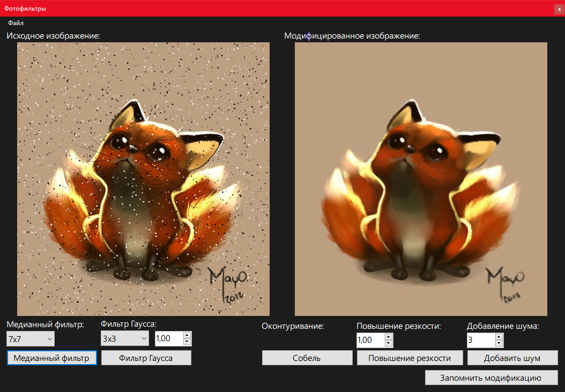
Task: Apply the Фильтр Гаусса button
Action: (146, 358)
